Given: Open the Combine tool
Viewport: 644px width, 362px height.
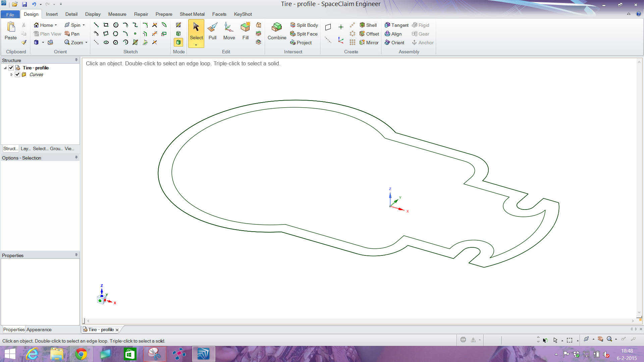Looking at the screenshot, I should (x=277, y=32).
